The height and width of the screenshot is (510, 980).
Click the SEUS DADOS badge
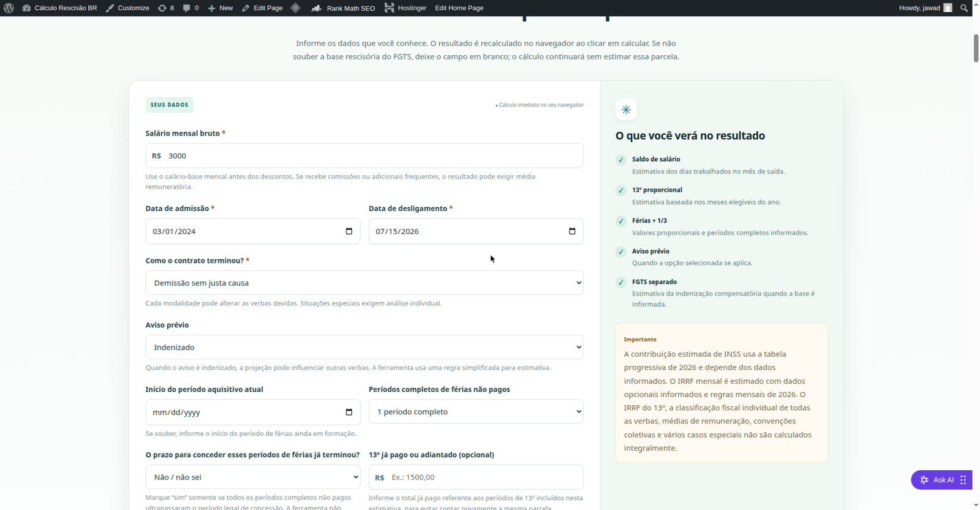[x=170, y=105]
